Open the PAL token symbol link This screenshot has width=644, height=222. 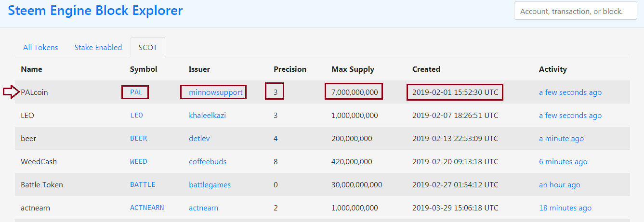(136, 92)
